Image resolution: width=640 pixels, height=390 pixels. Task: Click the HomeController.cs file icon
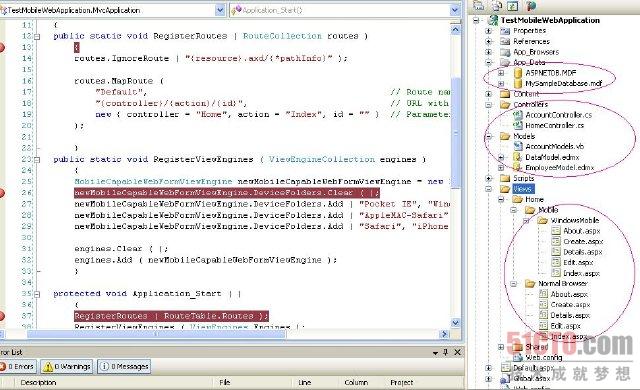(x=518, y=125)
